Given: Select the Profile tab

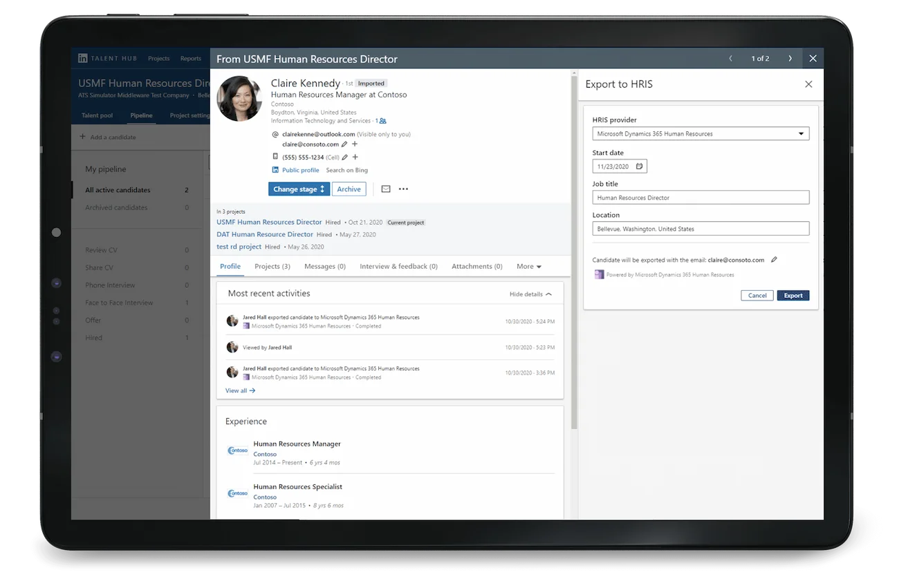Looking at the screenshot, I should coord(230,267).
